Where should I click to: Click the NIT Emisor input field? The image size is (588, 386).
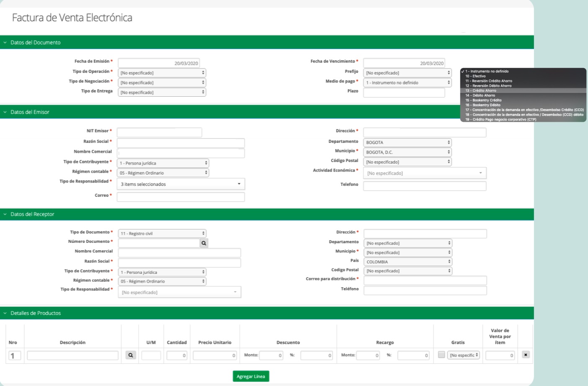click(x=159, y=132)
